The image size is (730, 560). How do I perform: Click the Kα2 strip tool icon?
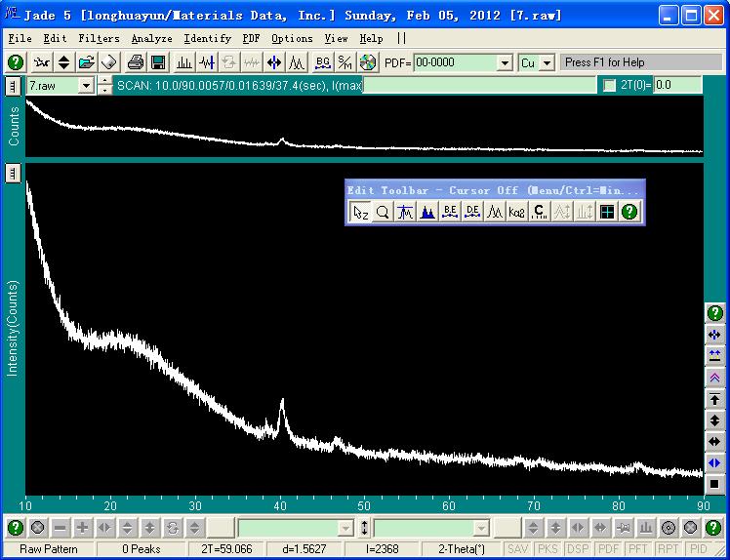tap(516, 212)
